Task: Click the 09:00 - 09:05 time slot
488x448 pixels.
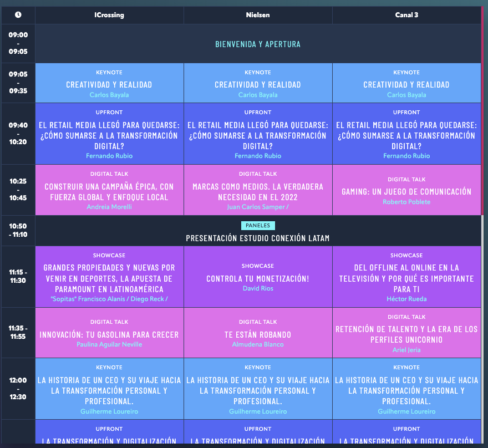Action: pyautogui.click(x=18, y=43)
